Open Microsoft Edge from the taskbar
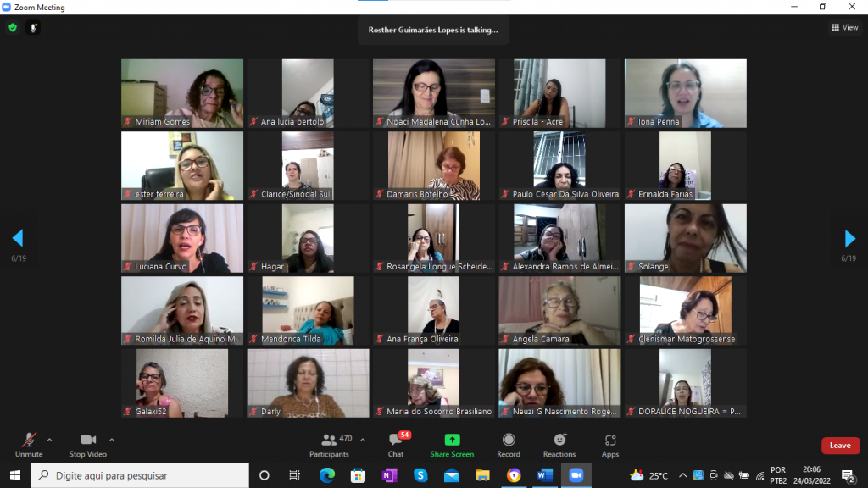The image size is (868, 488). pos(327,475)
